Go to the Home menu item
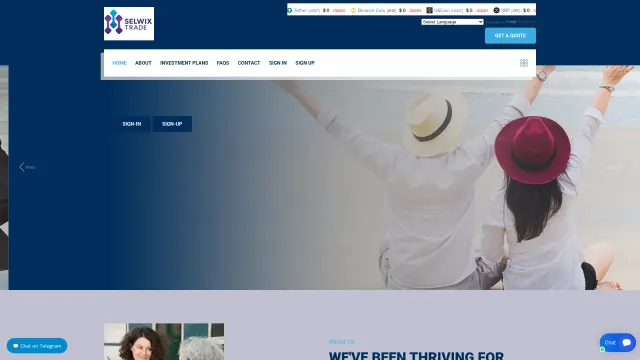This screenshot has height=360, width=640. coord(119,63)
